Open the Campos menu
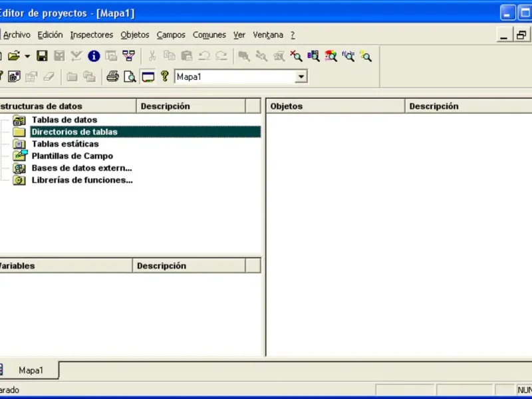Screen dimensions: 532x399 [x=171, y=35]
